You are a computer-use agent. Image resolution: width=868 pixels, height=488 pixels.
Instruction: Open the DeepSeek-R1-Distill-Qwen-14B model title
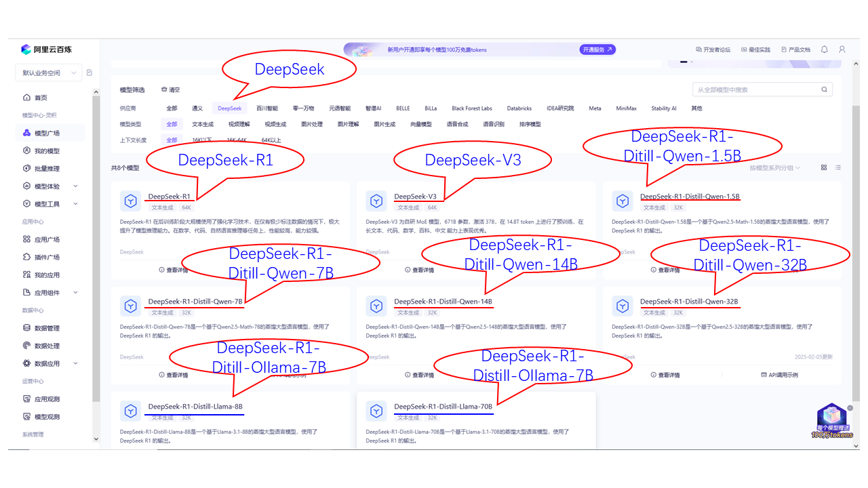[443, 302]
